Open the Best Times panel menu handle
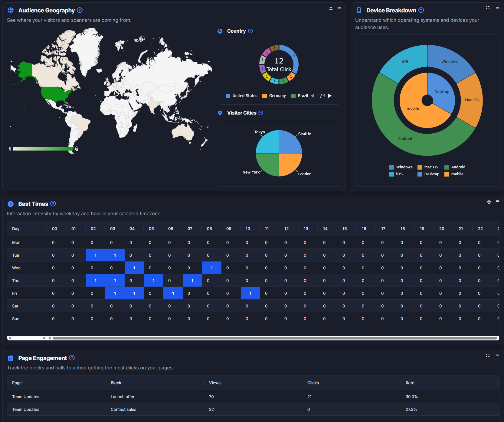This screenshot has height=422, width=504. point(497,201)
